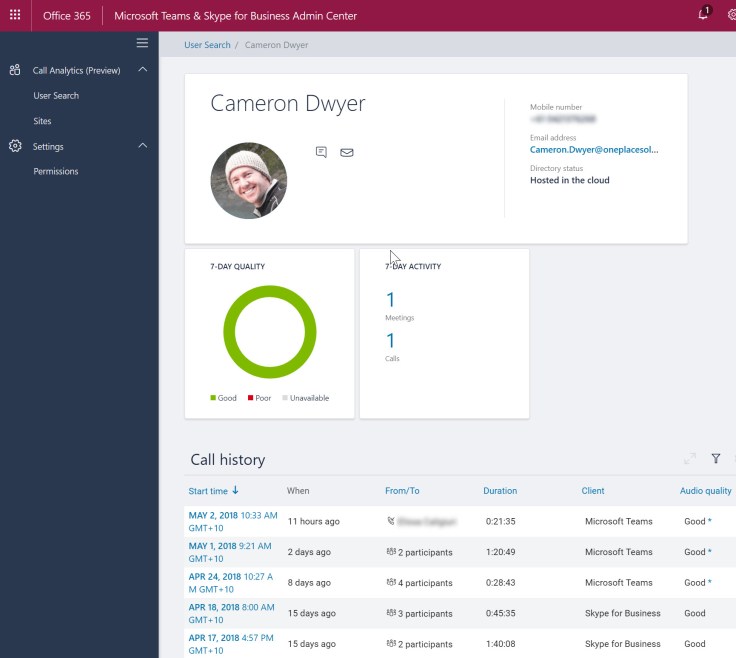Click the Settings gear icon in sidebar
The height and width of the screenshot is (658, 736).
(x=15, y=146)
